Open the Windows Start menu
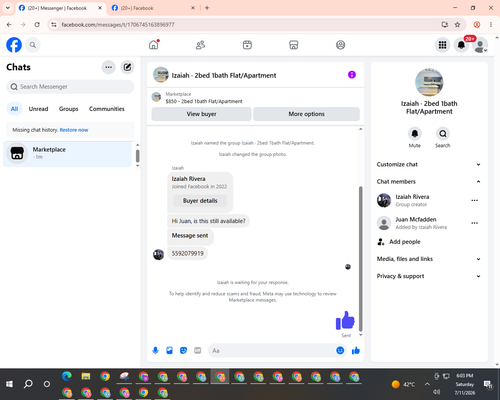 [9, 384]
